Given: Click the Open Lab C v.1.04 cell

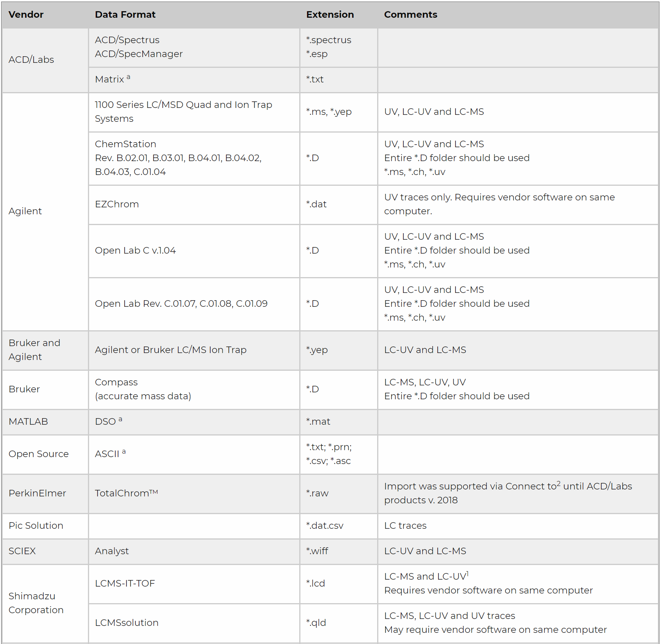Looking at the screenshot, I should click(x=135, y=251).
